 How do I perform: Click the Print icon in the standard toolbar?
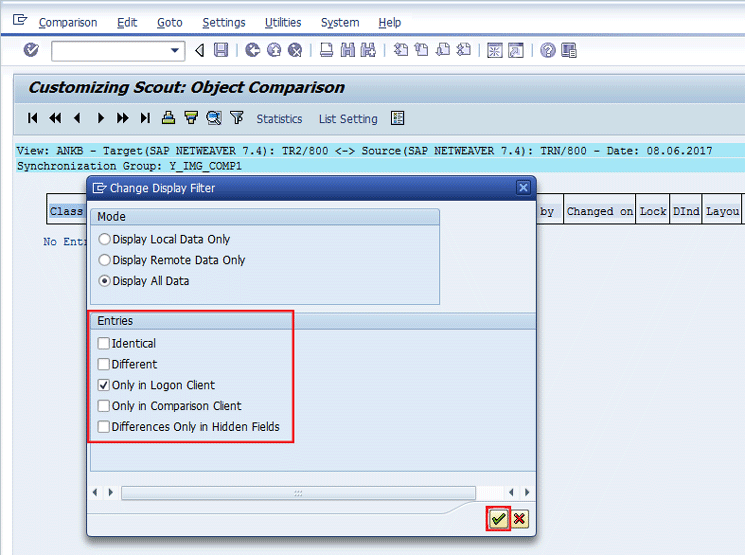[x=326, y=50]
